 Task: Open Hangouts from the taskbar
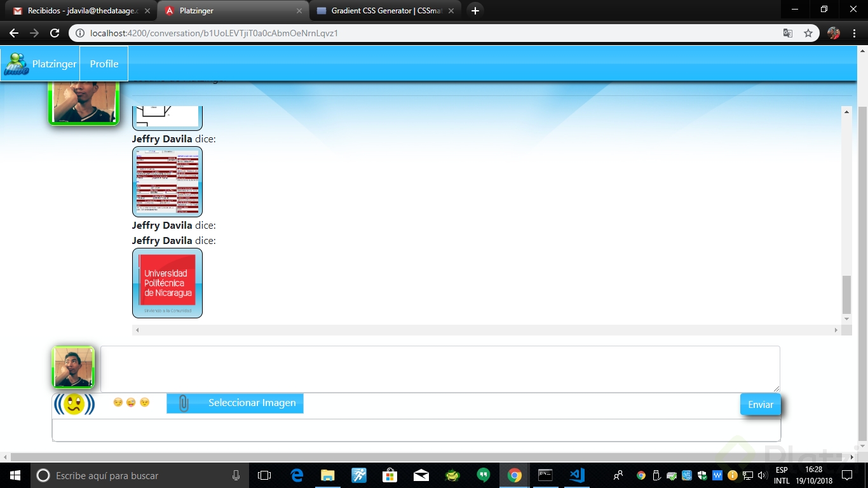click(483, 475)
